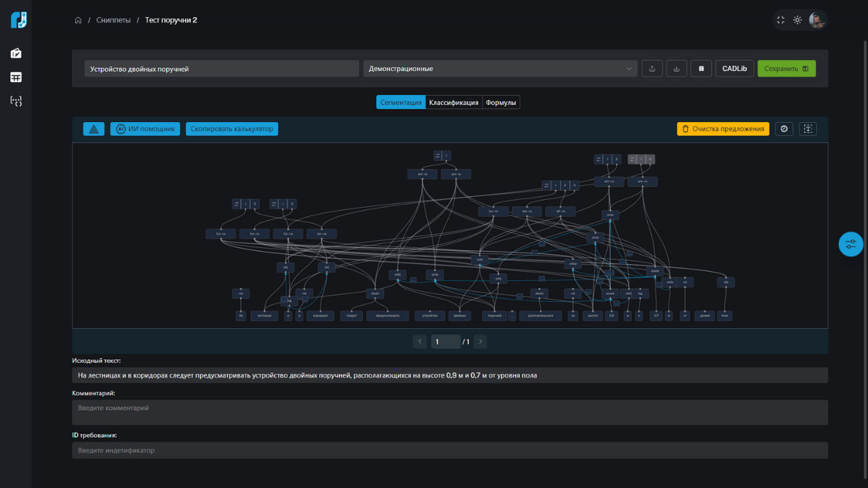Click the Скопировать калькулятор button
This screenshot has height=488, width=868.
click(231, 129)
